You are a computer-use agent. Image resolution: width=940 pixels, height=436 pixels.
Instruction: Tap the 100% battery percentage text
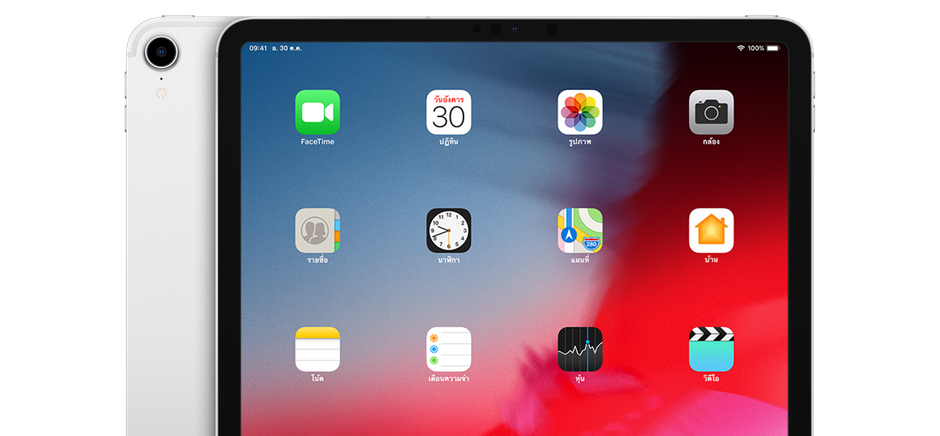(755, 48)
